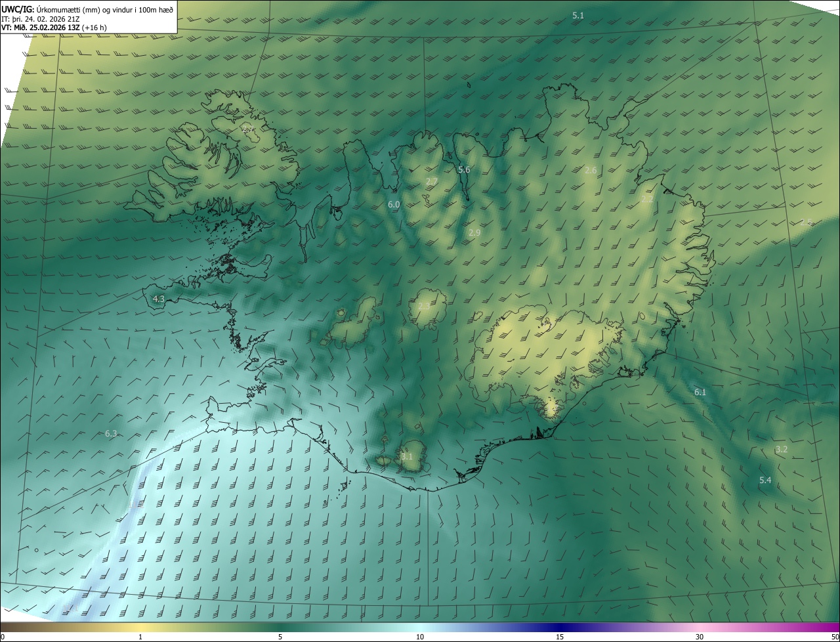
Task: Click the 4.3 value label on the map
Action: coord(158,299)
